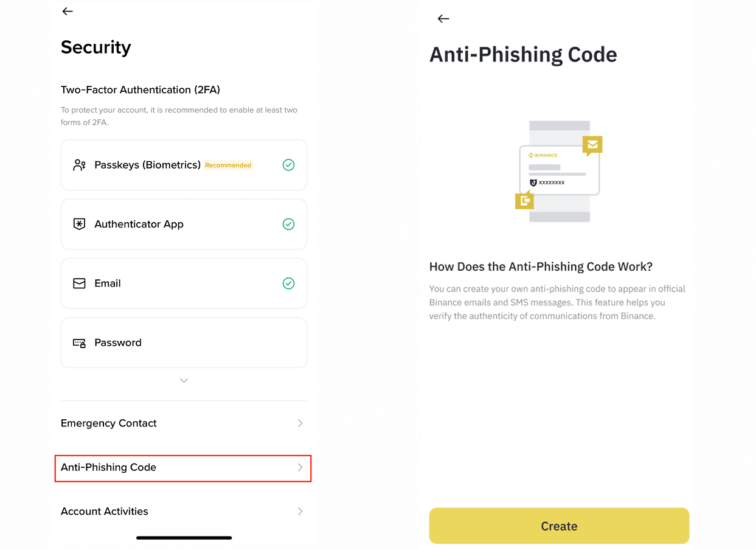Image resolution: width=756 pixels, height=550 pixels.
Task: Click the yellow envelope message icon in illustration
Action: [x=592, y=145]
